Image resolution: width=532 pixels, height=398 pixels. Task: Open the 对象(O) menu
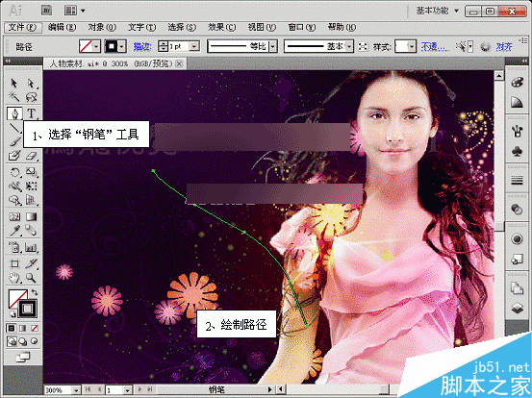102,27
